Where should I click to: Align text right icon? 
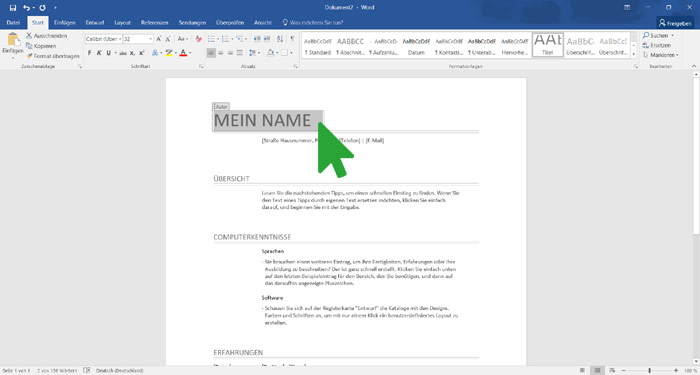[230, 53]
